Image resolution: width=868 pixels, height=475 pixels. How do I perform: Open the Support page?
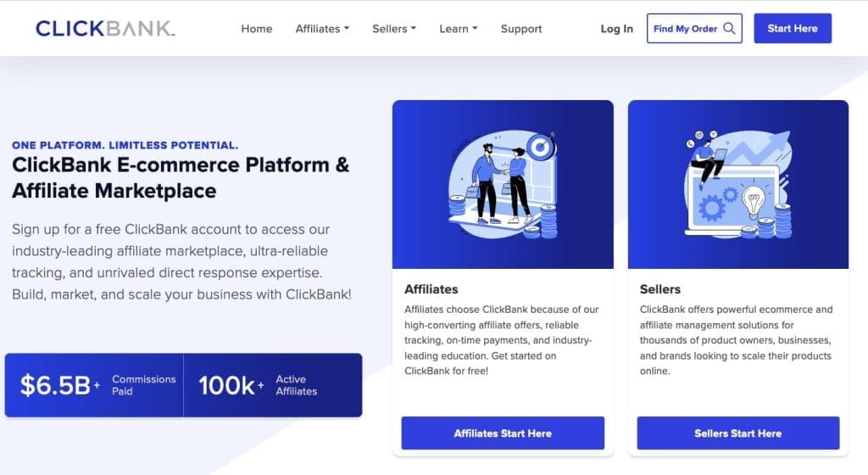(x=521, y=29)
